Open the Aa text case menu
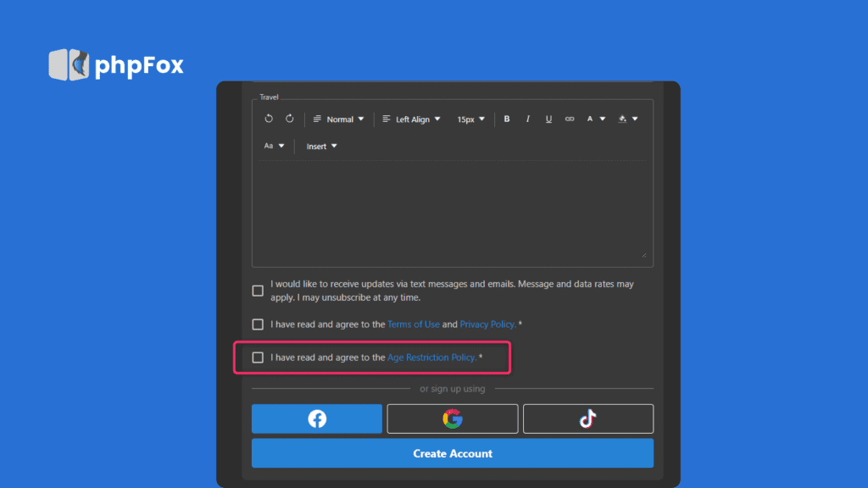The image size is (868, 488). (x=273, y=147)
